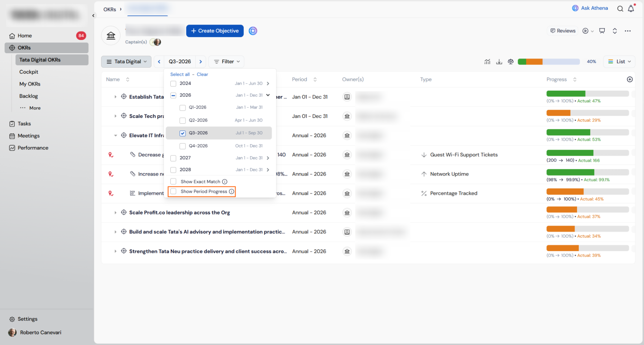Open My OKRs in the sidebar

point(30,84)
